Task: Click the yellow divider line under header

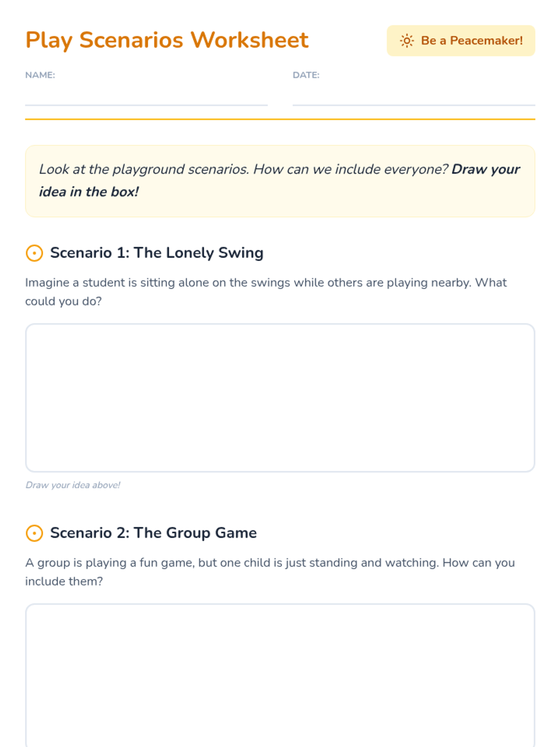Action: point(280,120)
